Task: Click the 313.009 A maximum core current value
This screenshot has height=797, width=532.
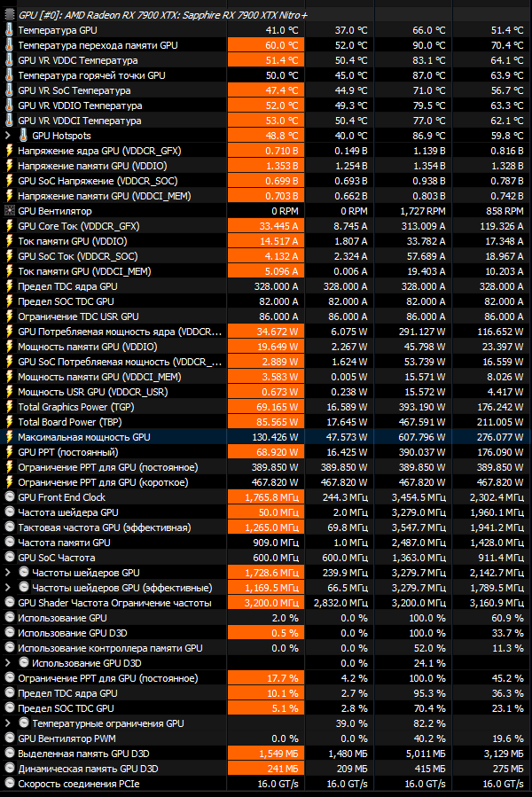Action: point(423,226)
